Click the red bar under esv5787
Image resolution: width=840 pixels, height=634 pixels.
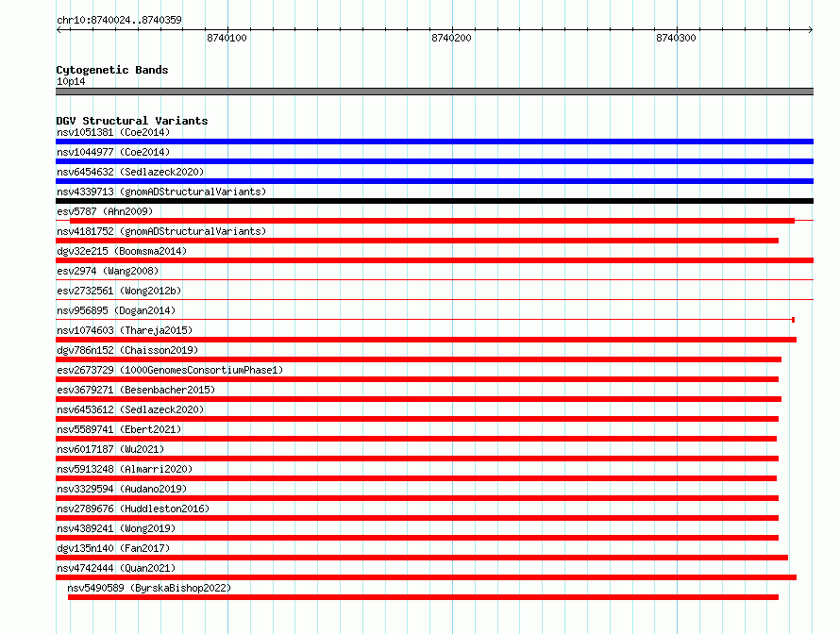pos(432,221)
